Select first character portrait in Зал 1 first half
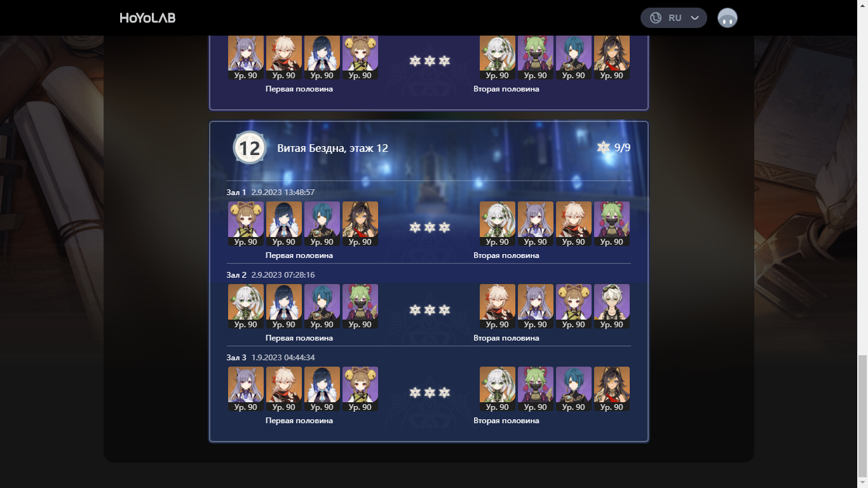The height and width of the screenshot is (488, 868). [246, 224]
